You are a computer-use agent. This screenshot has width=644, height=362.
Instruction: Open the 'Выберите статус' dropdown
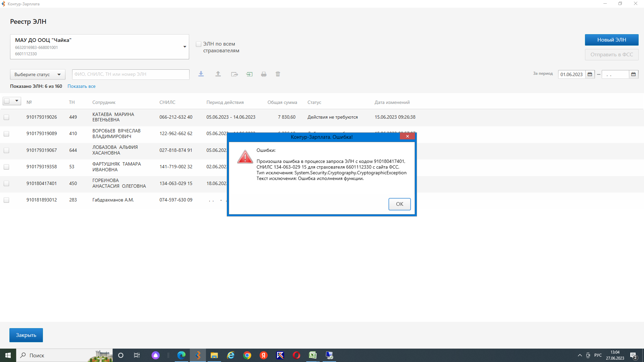pos(38,74)
